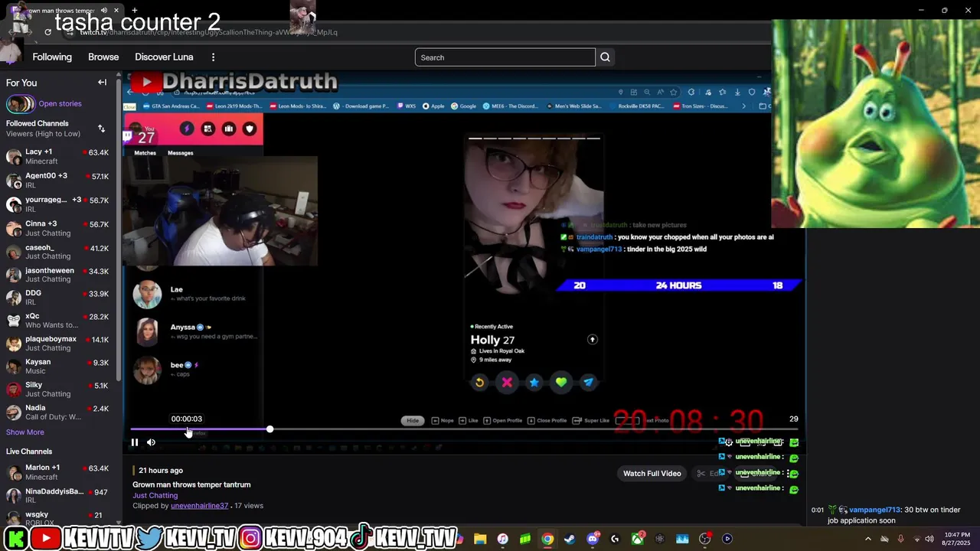Open Google Chrome from taskbar

[x=547, y=540]
